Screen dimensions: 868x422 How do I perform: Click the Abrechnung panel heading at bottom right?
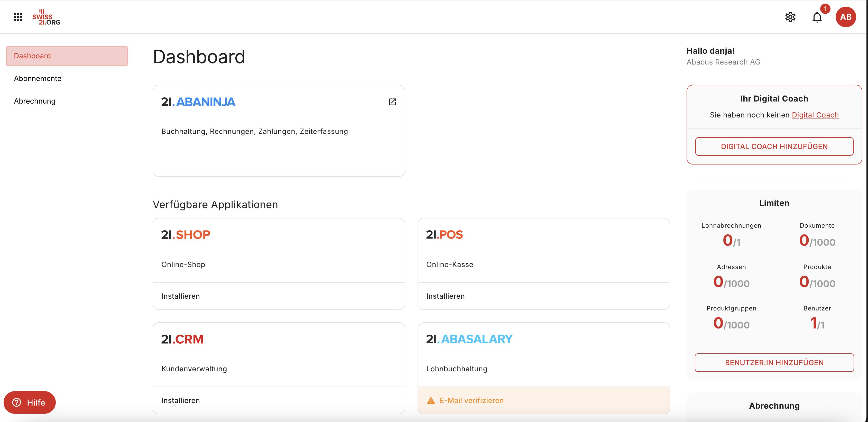pos(774,406)
